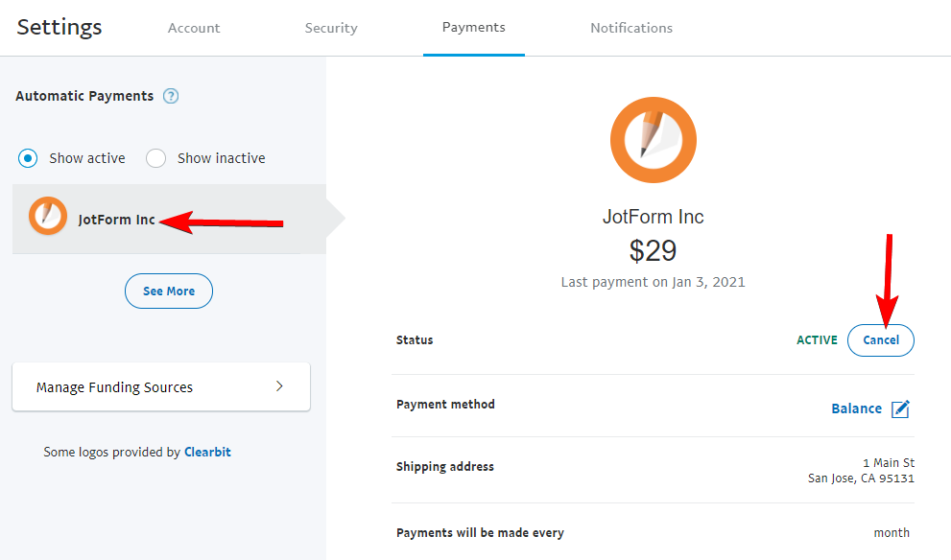Image resolution: width=951 pixels, height=560 pixels.
Task: Click the JotForm logo in the payments sidebar
Action: (48, 219)
